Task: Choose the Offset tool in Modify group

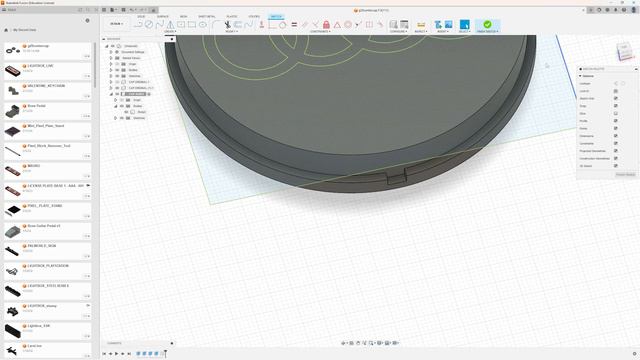Action: (238, 25)
